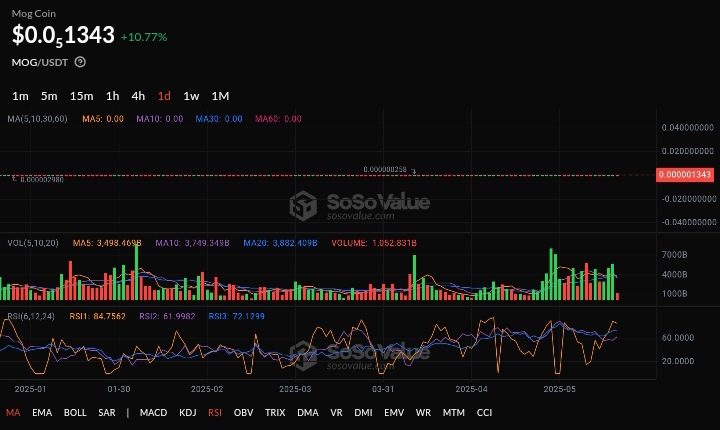Select the 15m timeframe
Viewport: 720px width, 430px height.
pos(81,96)
